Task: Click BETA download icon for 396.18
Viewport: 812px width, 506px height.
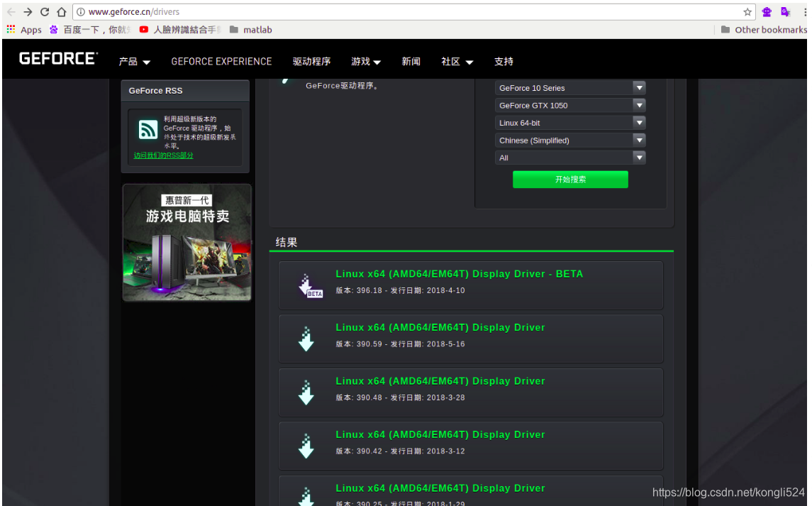Action: tap(310, 286)
